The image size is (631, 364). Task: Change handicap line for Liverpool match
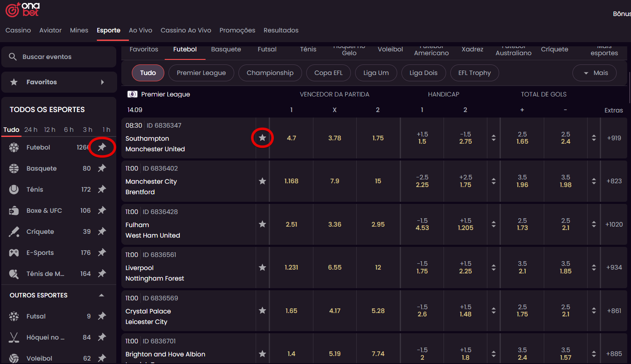point(494,268)
